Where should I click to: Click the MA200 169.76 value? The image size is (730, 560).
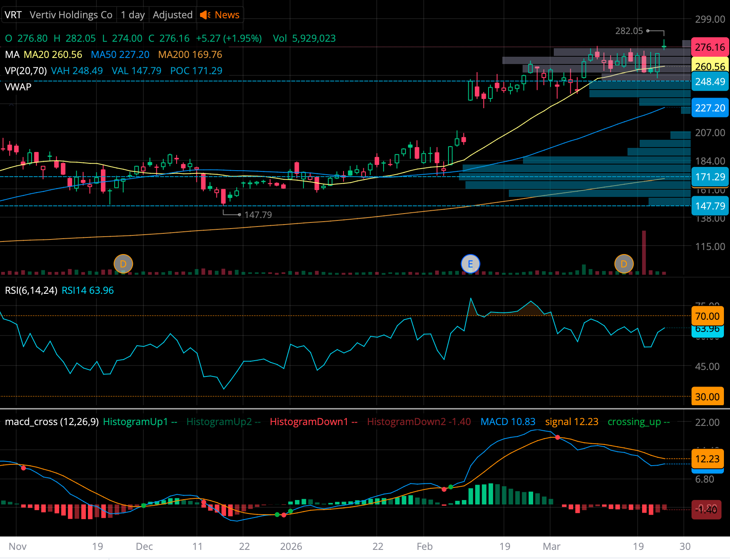pyautogui.click(x=190, y=55)
